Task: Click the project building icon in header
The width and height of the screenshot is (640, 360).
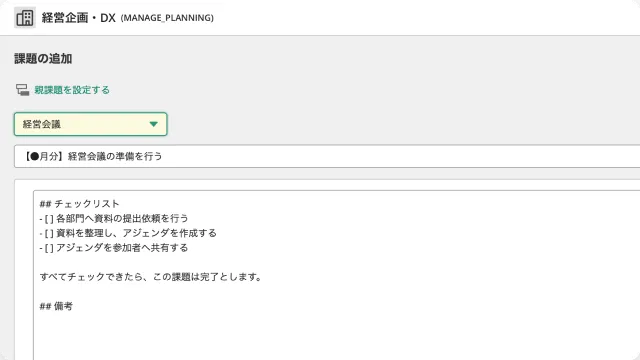Action: pyautogui.click(x=24, y=18)
